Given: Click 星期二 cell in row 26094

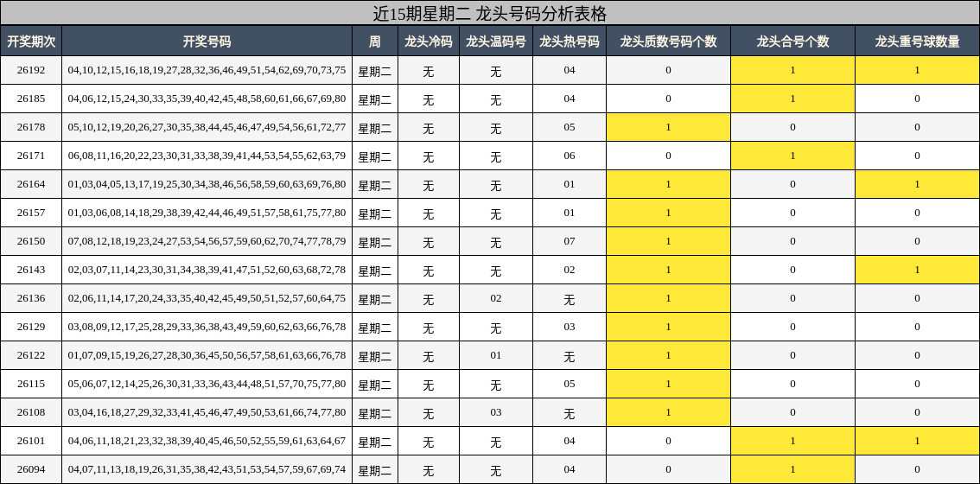Looking at the screenshot, I should click(x=374, y=470).
